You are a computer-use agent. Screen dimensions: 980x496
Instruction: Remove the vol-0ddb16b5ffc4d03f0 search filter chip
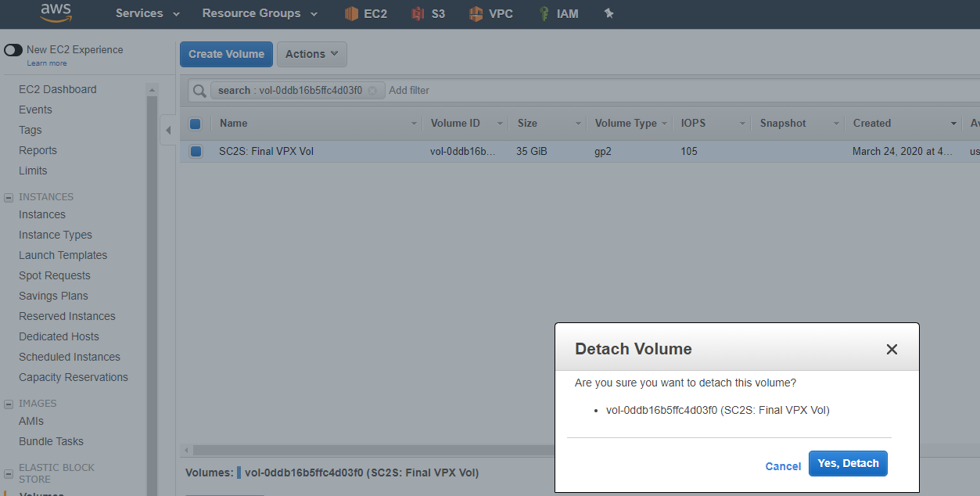click(372, 91)
